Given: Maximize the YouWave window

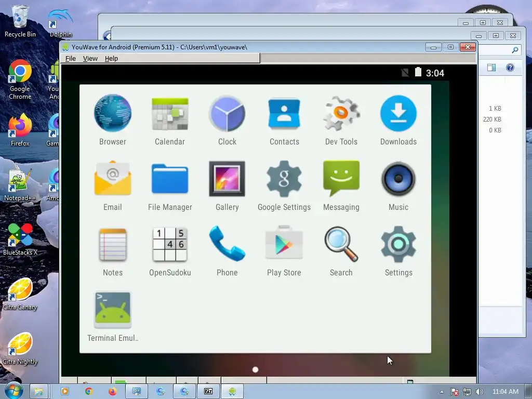Looking at the screenshot, I should click(450, 47).
